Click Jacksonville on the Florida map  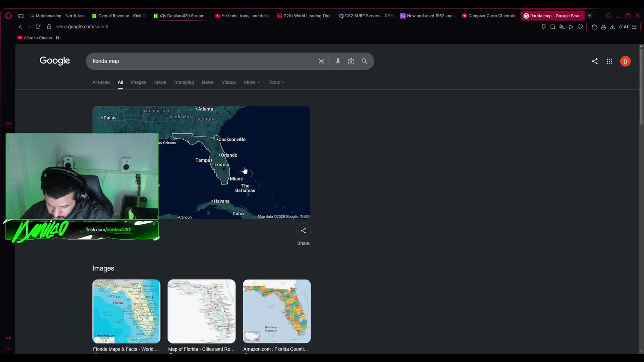click(232, 140)
